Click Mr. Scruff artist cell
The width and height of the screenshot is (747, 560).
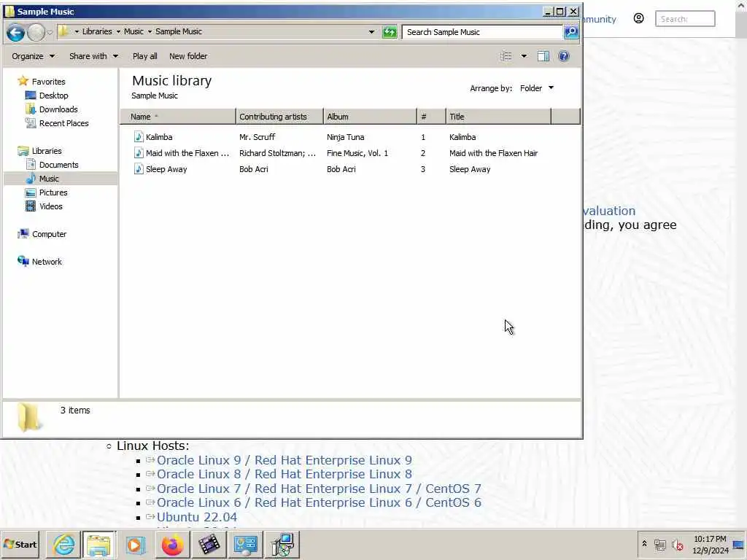point(258,137)
